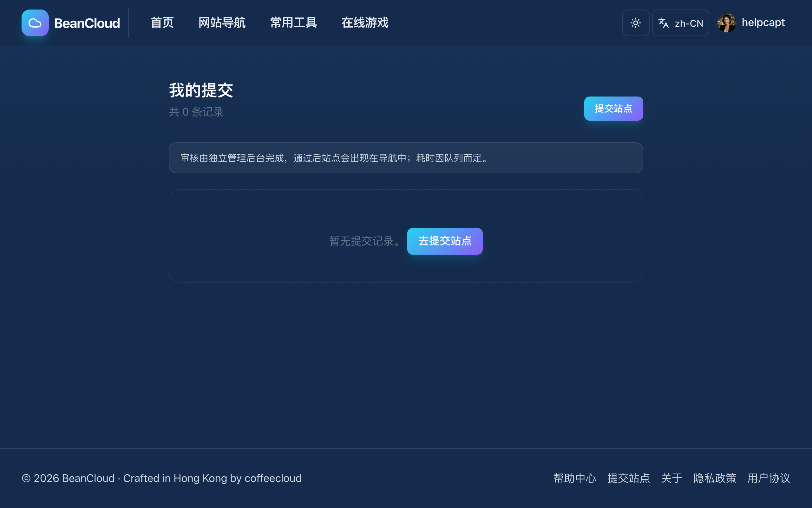812x508 pixels.
Task: Open the helpcapt username menu
Action: (x=763, y=23)
